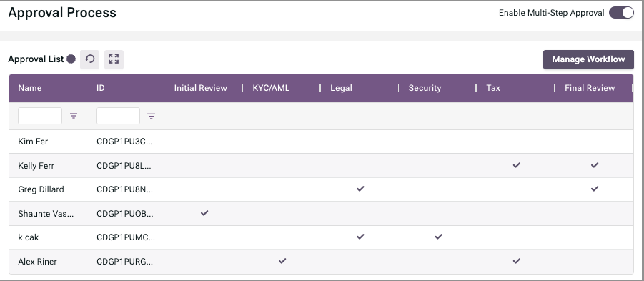Click Kelly Ferr's Final Review checkmark
The image size is (644, 281).
pyautogui.click(x=595, y=165)
